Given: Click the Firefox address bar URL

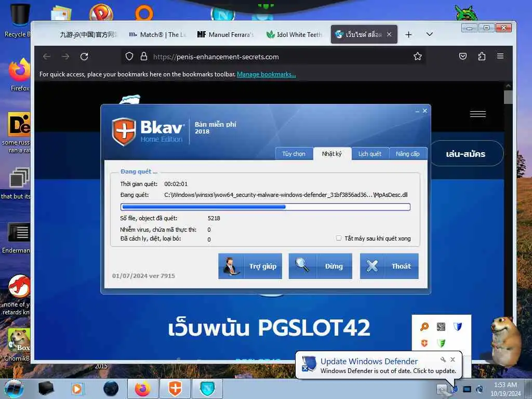Looking at the screenshot, I should coord(216,57).
